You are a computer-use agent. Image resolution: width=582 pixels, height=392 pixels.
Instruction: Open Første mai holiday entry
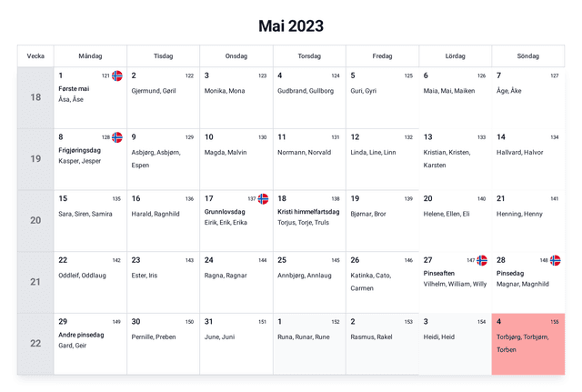pos(74,88)
